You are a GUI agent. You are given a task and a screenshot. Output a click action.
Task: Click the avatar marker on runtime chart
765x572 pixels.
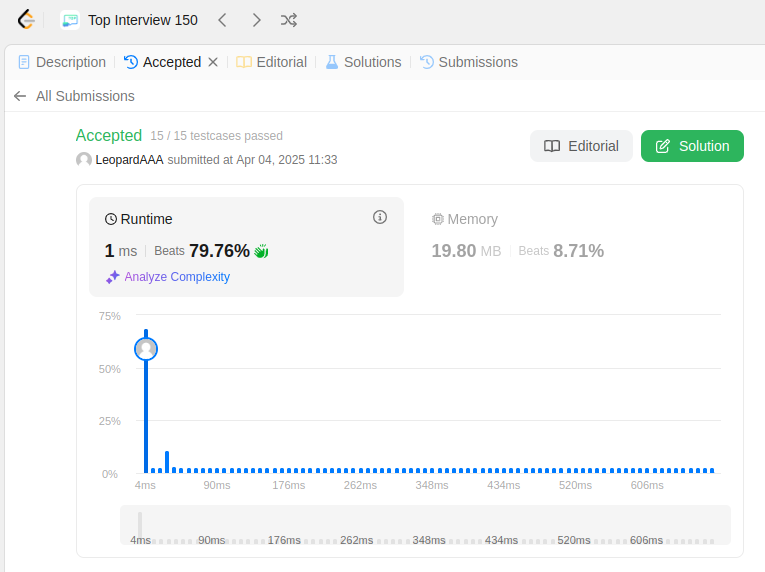click(x=146, y=349)
